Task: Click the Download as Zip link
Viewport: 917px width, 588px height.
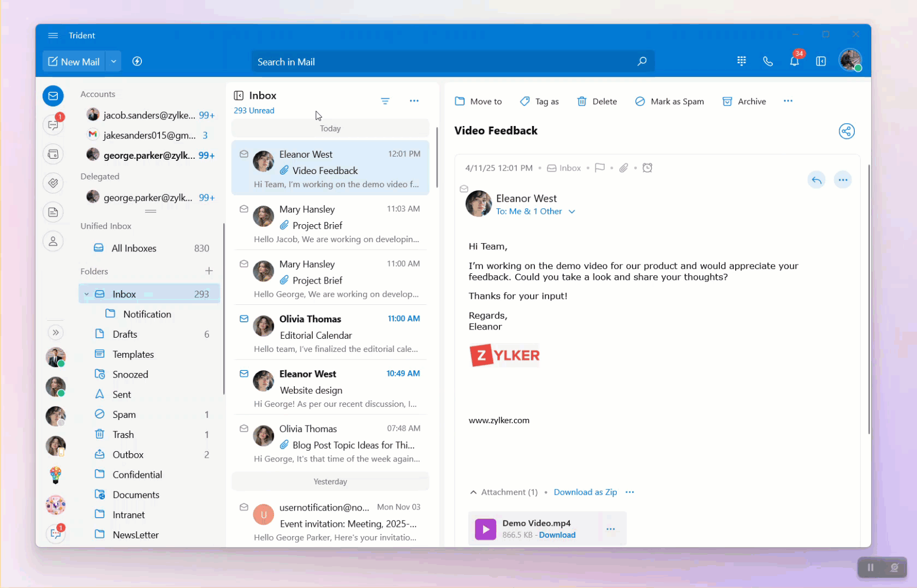Action: (x=585, y=492)
